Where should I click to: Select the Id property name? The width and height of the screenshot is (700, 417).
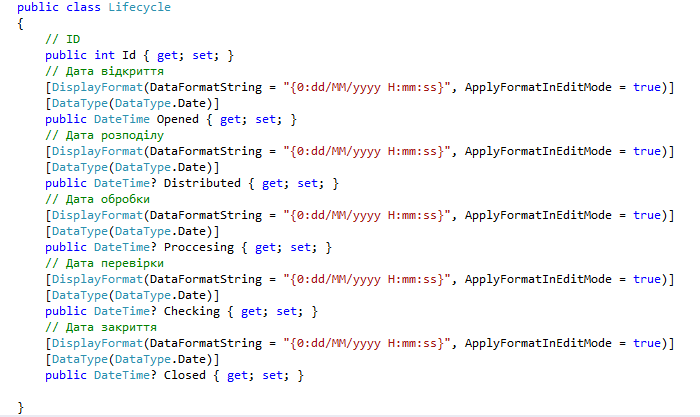pyautogui.click(x=129, y=55)
